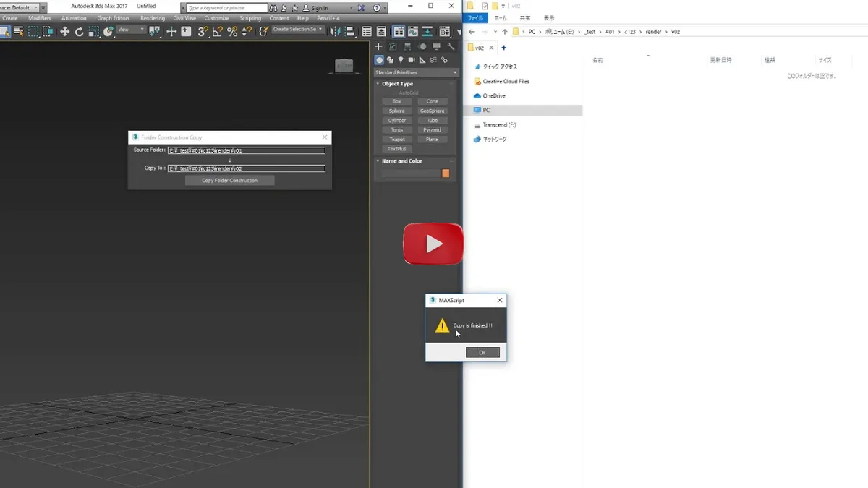Image resolution: width=868 pixels, height=488 pixels.
Task: Toggle Angle Snap in main toolbar
Action: coord(217,31)
